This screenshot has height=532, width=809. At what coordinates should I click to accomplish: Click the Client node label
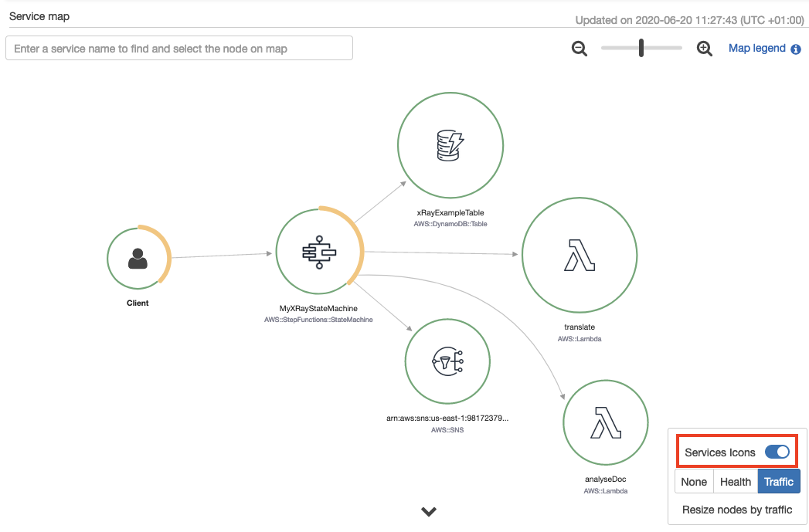[138, 303]
